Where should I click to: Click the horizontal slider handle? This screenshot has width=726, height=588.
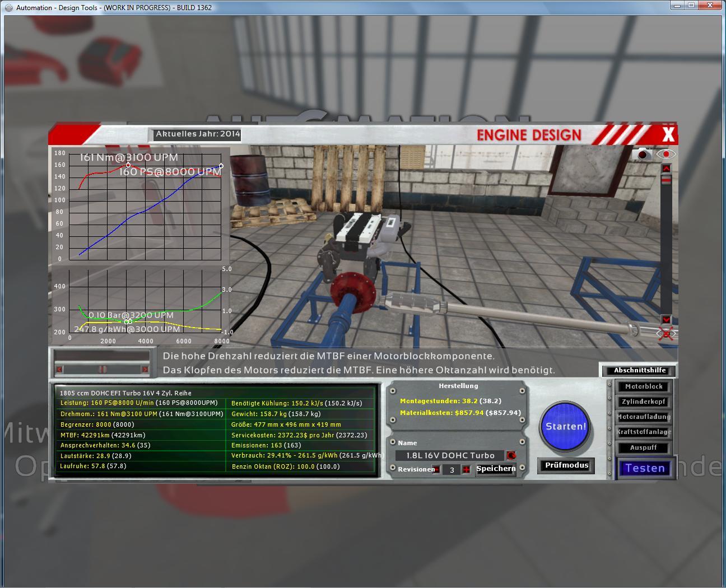click(x=103, y=369)
